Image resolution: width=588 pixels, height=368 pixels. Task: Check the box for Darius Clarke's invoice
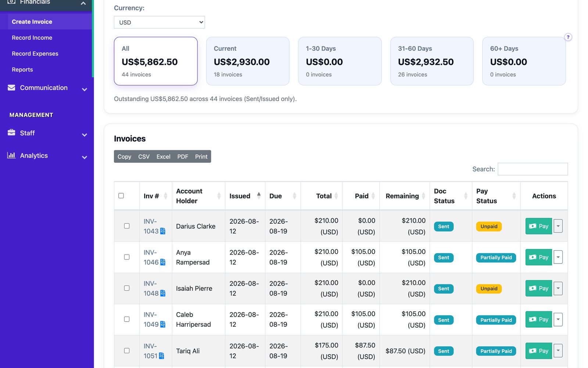(x=127, y=226)
